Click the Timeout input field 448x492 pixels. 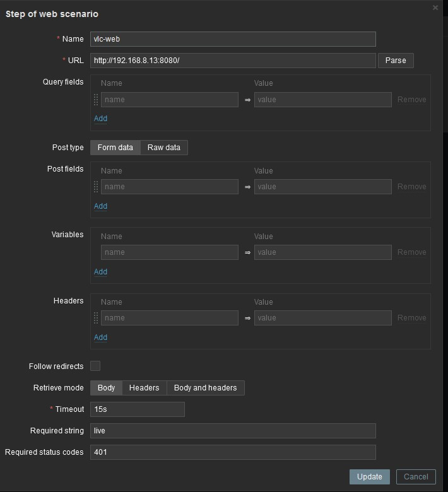click(137, 409)
